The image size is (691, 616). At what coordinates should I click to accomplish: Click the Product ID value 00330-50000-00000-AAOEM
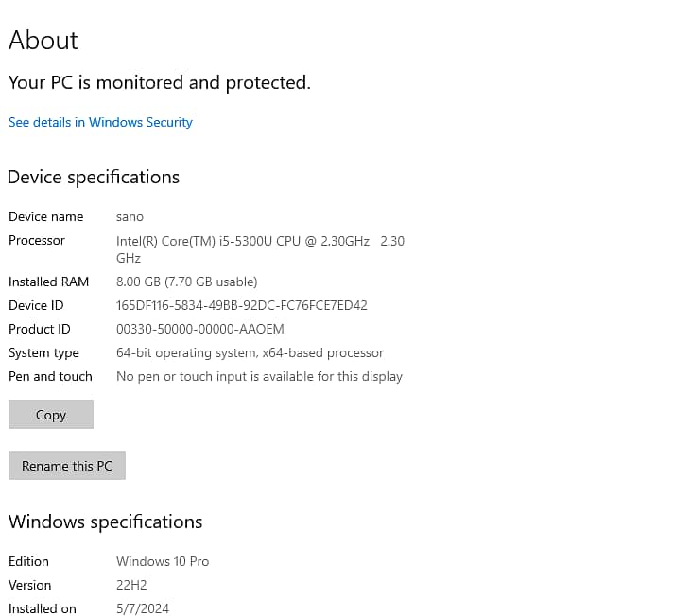(x=199, y=329)
